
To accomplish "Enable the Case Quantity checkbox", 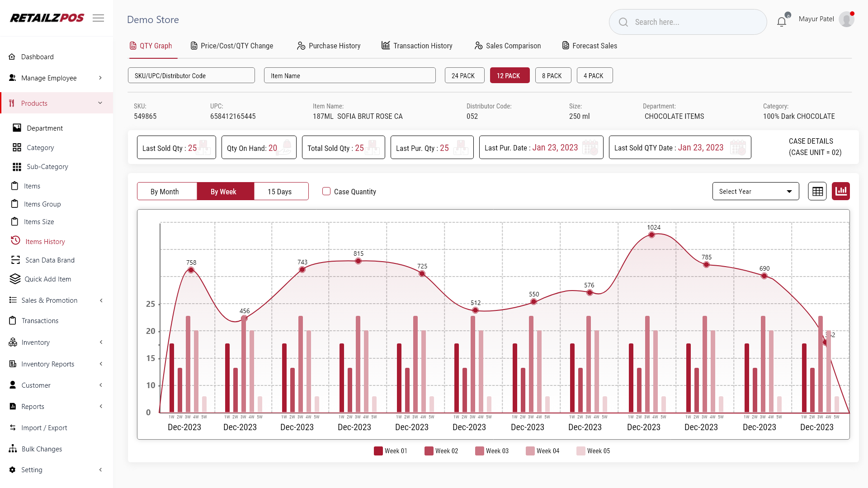I will 326,191.
